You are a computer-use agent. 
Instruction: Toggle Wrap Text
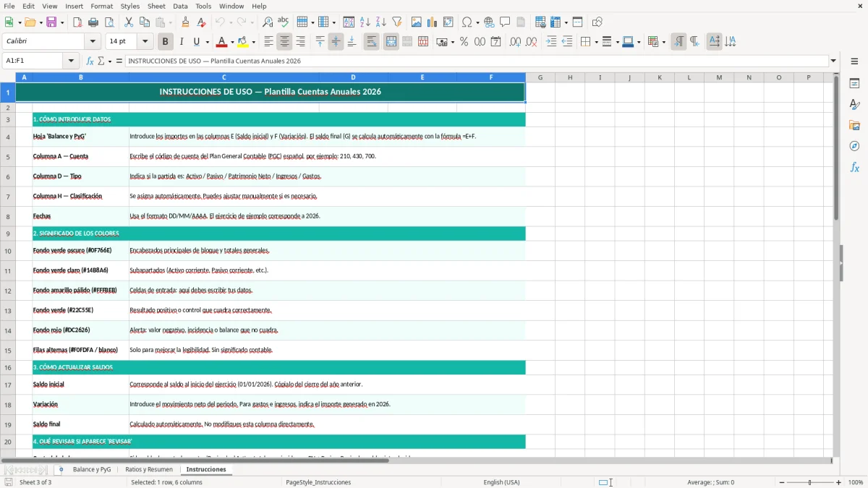(371, 42)
